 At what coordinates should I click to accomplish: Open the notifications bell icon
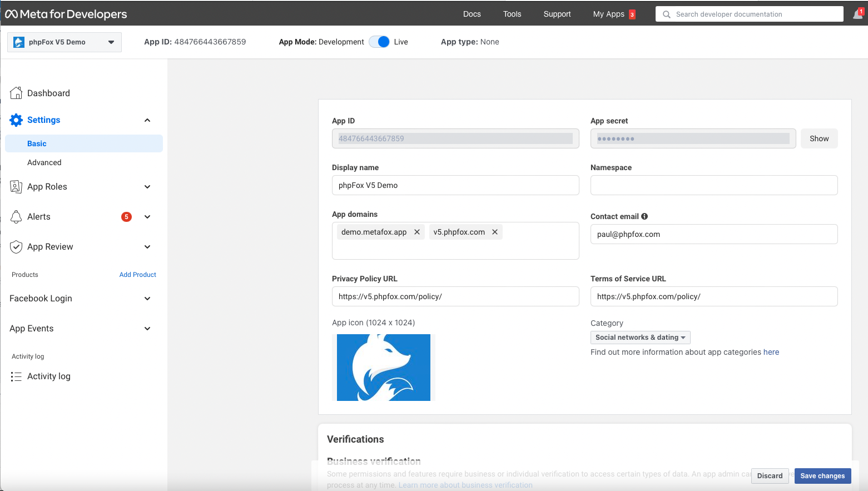858,14
